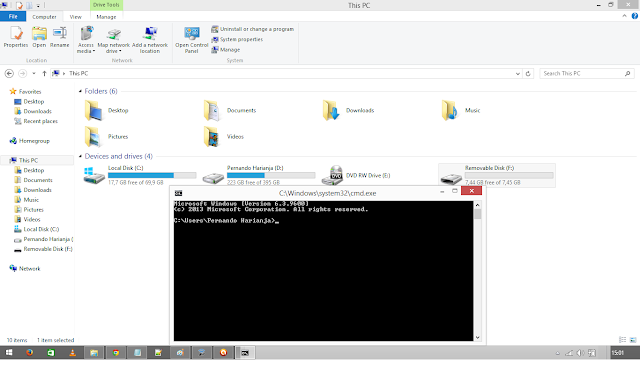Click the quick access New folder icon in title bar
Image resolution: width=640 pixels, height=367 pixels.
pyautogui.click(x=29, y=5)
